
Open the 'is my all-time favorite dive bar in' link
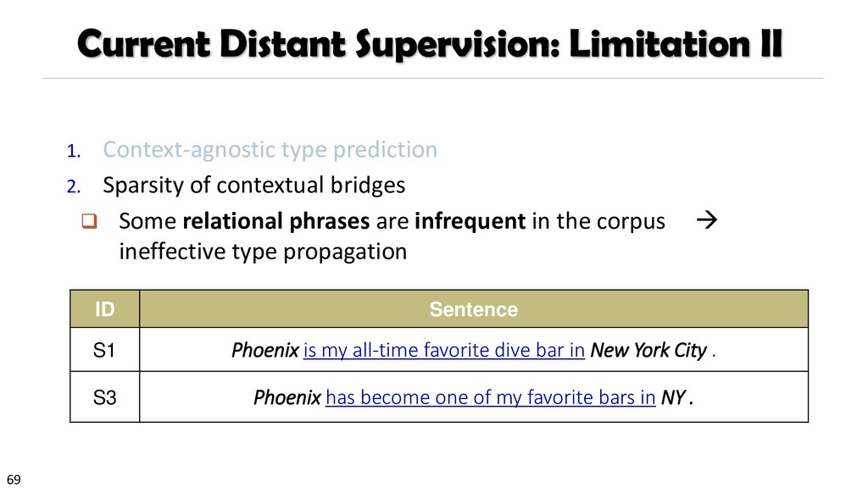444,350
